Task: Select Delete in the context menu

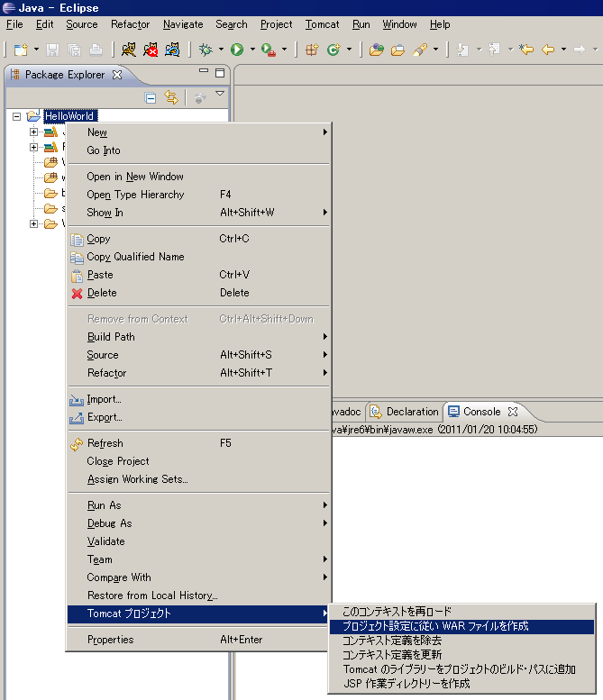Action: click(199, 293)
